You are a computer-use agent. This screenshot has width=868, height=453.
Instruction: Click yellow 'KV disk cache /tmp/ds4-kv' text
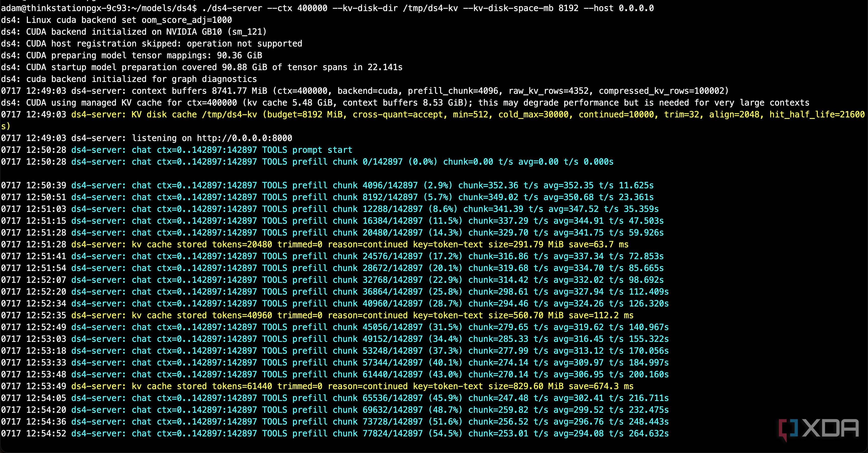194,114
